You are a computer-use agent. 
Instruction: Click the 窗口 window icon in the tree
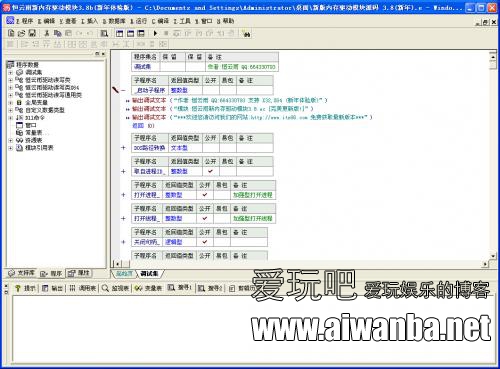pyautogui.click(x=20, y=125)
